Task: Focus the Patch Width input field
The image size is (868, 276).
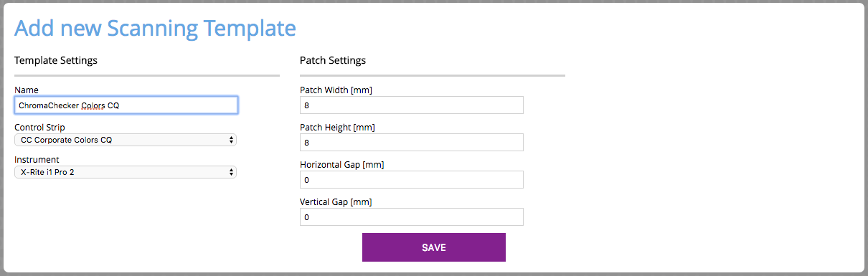Action: click(412, 105)
